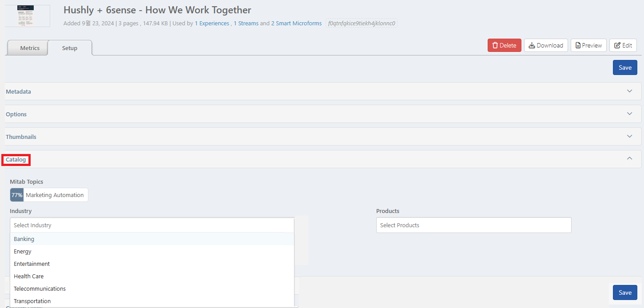Click the Thumbnails section header
This screenshot has width=644, height=308.
point(322,137)
